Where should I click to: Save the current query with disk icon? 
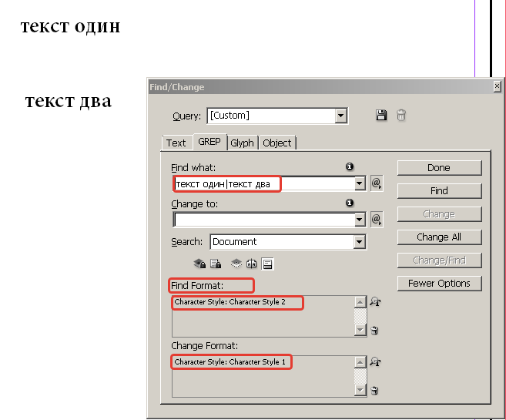(x=381, y=116)
